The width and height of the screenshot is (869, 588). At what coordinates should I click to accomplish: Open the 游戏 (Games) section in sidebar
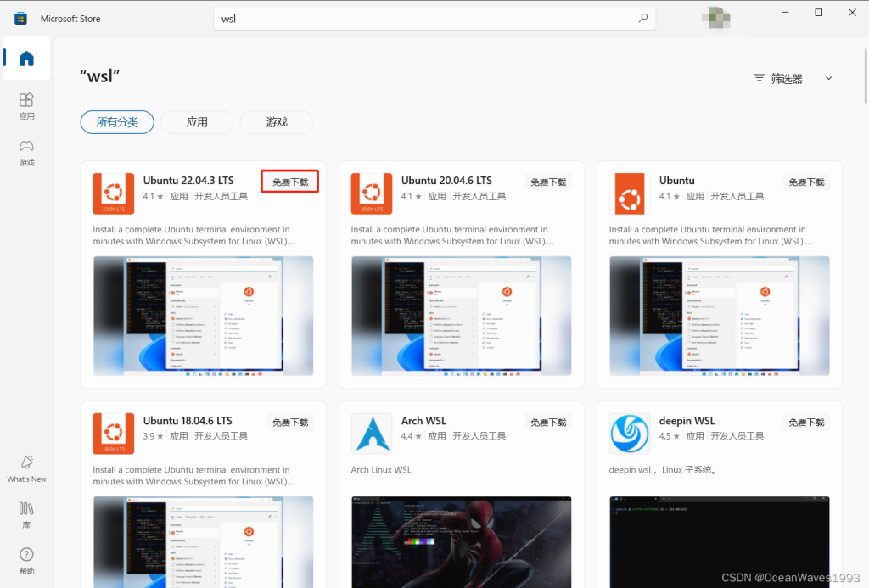click(26, 153)
